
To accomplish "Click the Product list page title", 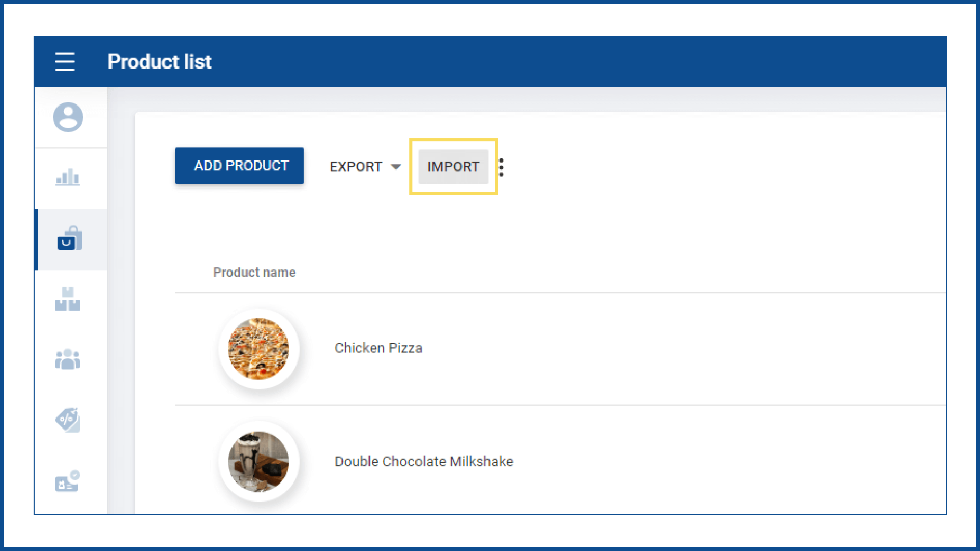I will [159, 62].
